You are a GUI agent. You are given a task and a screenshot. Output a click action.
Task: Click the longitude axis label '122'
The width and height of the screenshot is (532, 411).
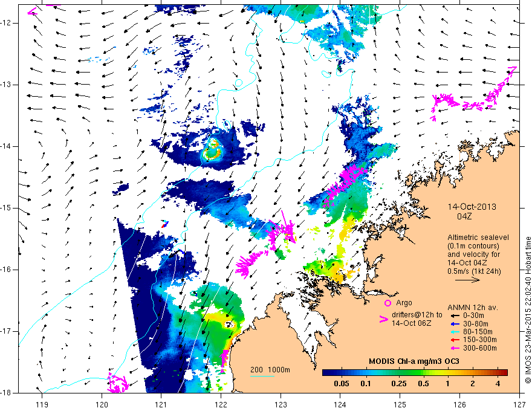click(221, 404)
